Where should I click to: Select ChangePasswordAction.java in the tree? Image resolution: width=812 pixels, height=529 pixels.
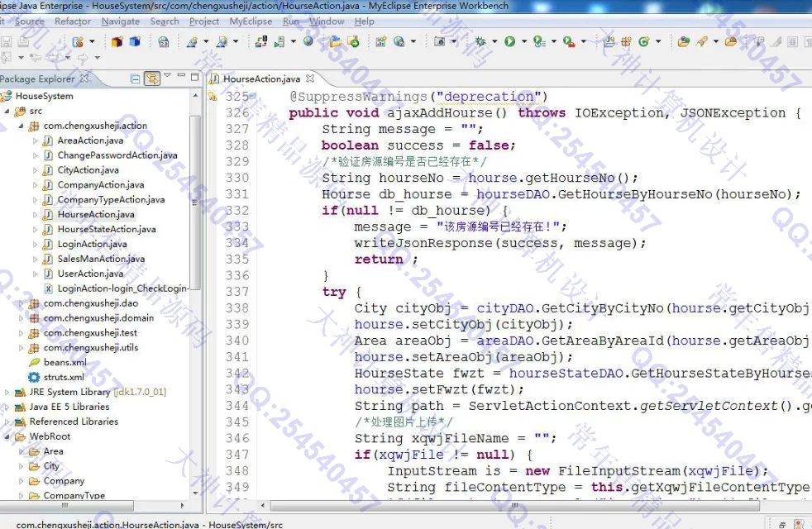tap(117, 155)
